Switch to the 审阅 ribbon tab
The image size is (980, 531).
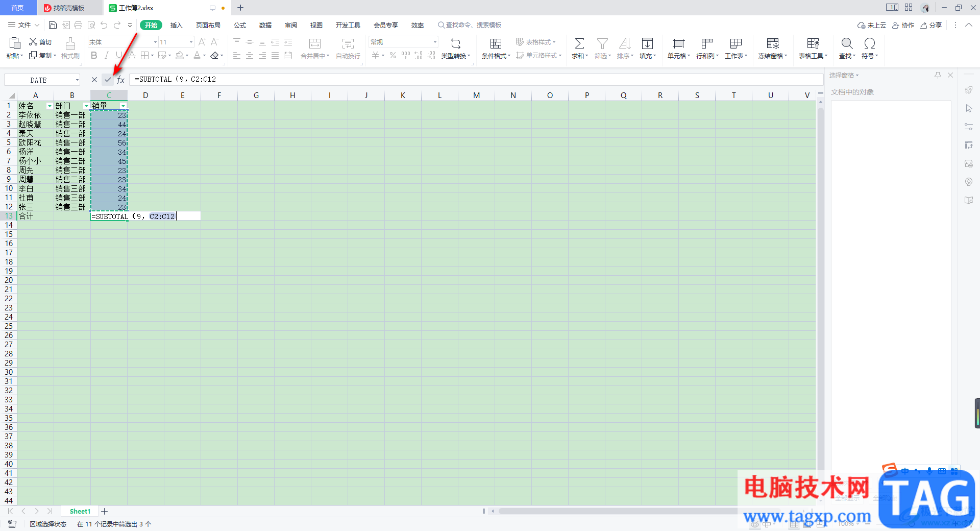click(291, 25)
